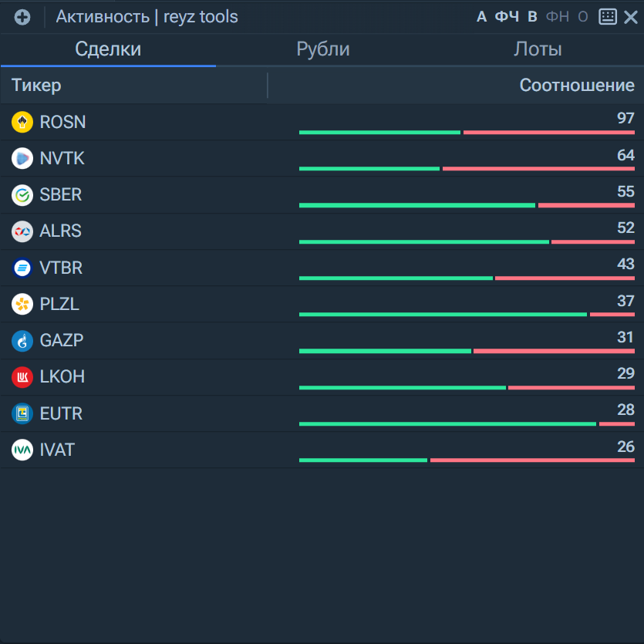Click the widget title Активность | reyz tools
This screenshot has width=644, height=644.
click(147, 17)
